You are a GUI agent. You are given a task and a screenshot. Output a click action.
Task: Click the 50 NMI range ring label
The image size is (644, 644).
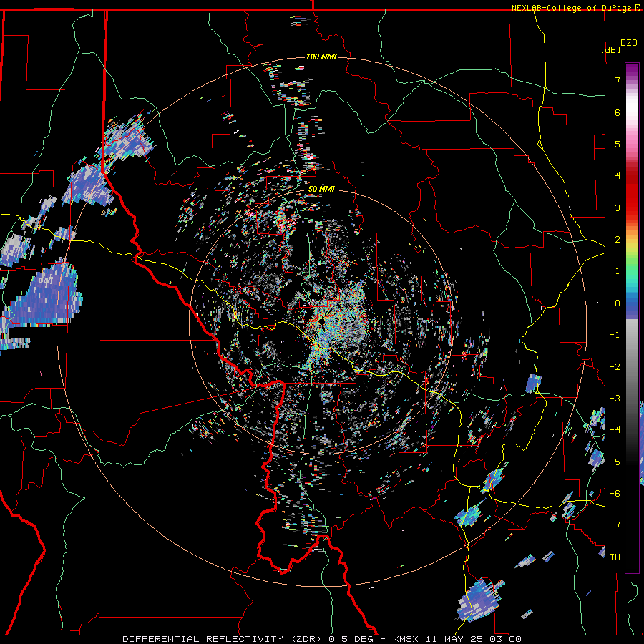pyautogui.click(x=321, y=190)
